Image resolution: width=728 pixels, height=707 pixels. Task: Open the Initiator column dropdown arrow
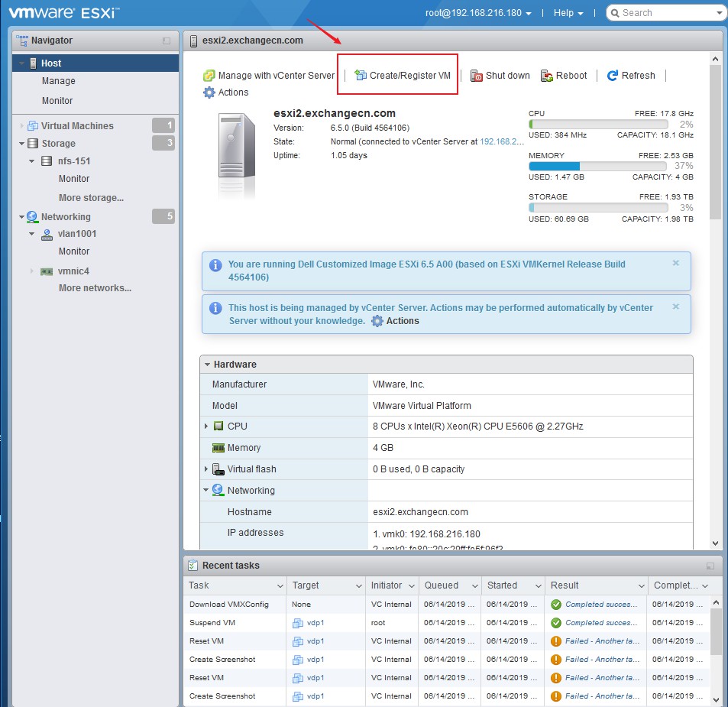[411, 586]
